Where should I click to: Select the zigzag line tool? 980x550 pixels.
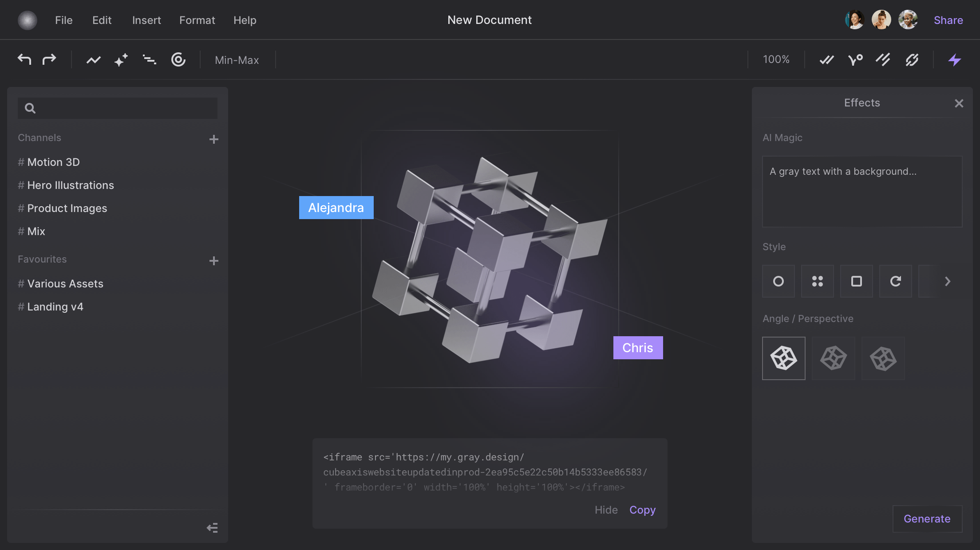(93, 59)
